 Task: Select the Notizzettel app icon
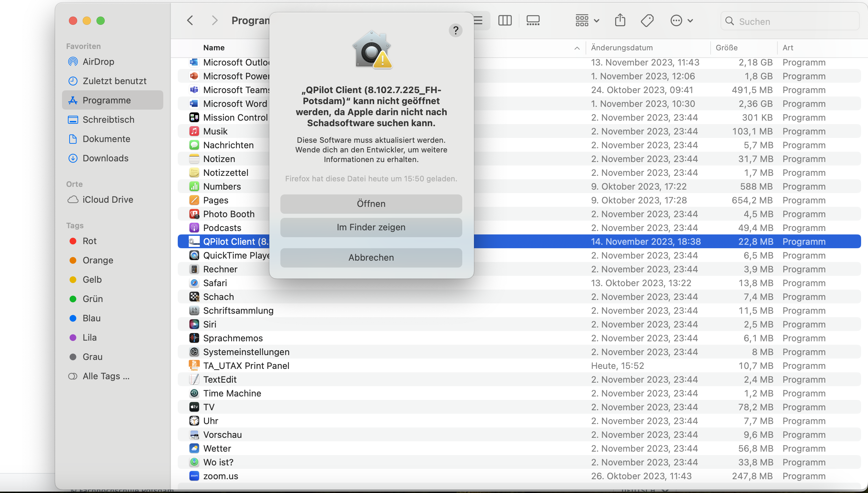tap(194, 173)
